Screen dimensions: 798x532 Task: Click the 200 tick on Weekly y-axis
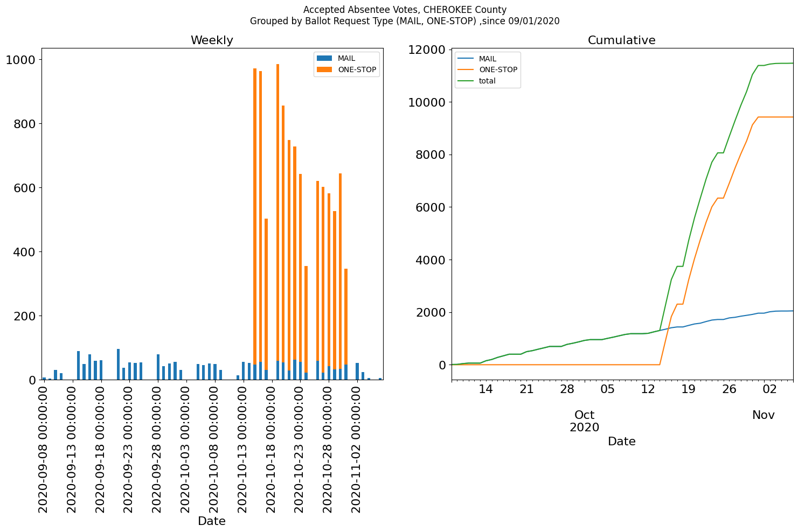24,316
